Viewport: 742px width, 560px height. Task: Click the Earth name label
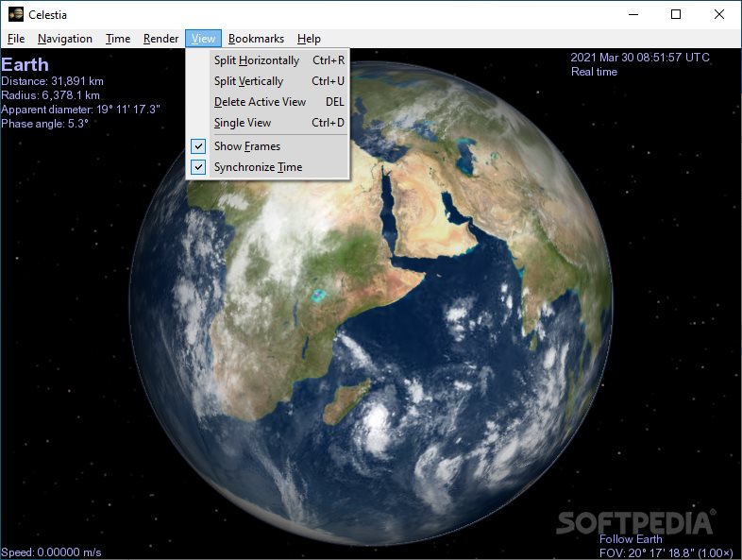25,65
